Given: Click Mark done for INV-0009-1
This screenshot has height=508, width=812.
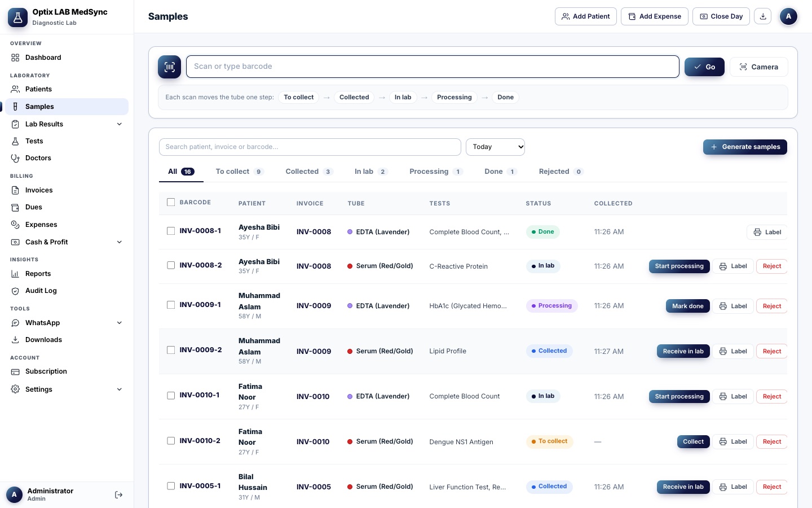Looking at the screenshot, I should [687, 306].
